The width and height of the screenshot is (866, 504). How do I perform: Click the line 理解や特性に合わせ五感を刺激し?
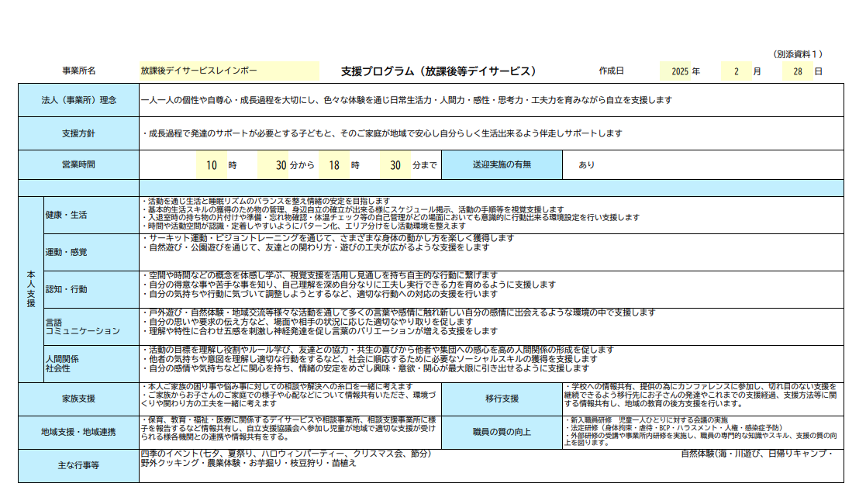(x=319, y=331)
